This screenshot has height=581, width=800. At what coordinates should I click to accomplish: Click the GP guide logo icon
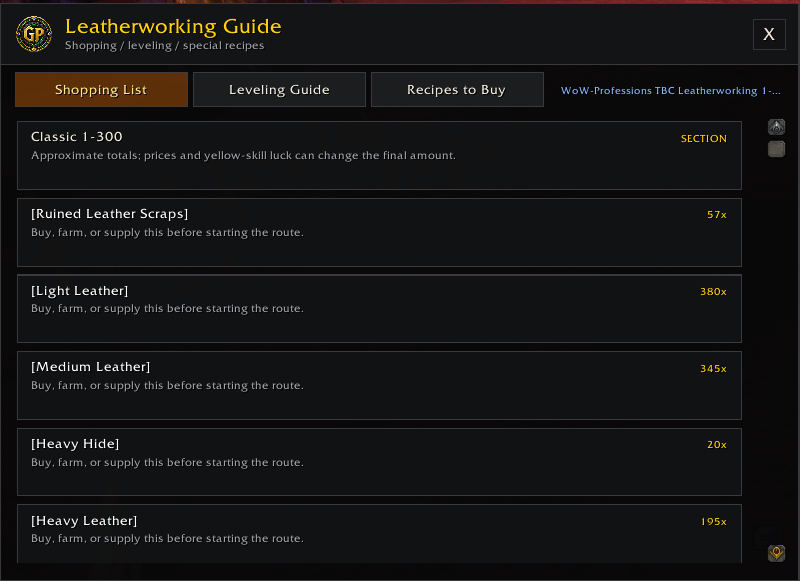point(34,34)
